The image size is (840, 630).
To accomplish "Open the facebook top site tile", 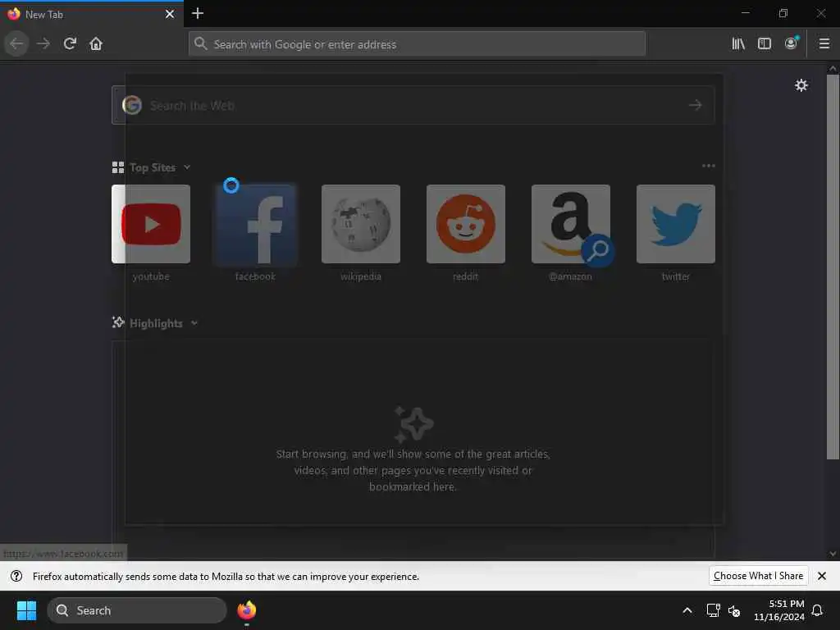I will 256,224.
